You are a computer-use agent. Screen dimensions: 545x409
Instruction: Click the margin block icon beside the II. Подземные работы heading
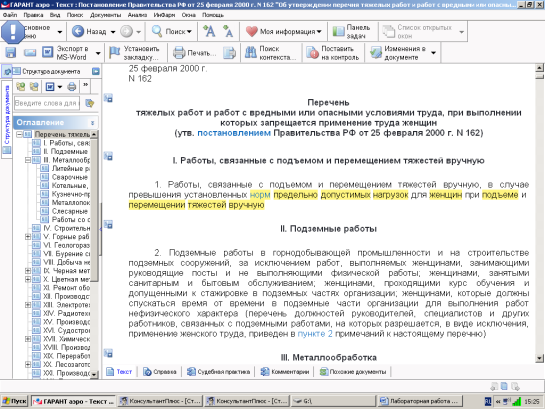tap(108, 224)
